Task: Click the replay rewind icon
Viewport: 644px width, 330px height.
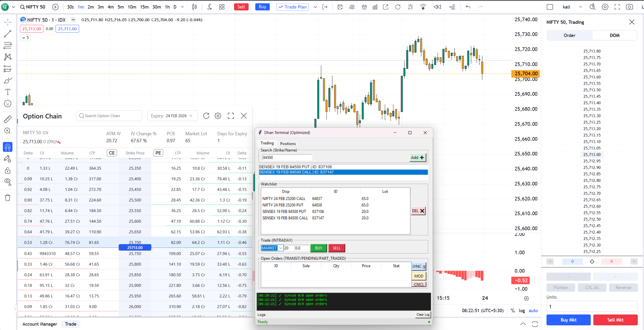Action: click(437, 7)
